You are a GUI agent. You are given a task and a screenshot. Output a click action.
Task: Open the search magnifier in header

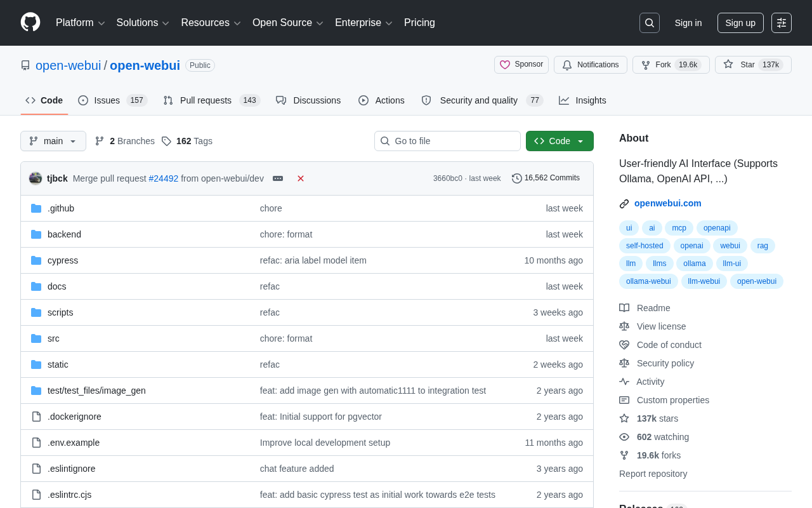click(650, 23)
